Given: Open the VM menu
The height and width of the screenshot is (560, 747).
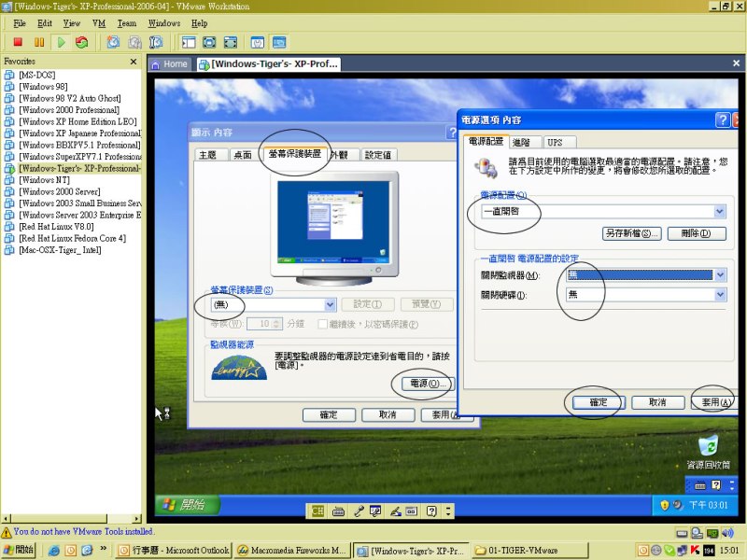Looking at the screenshot, I should pyautogui.click(x=99, y=23).
